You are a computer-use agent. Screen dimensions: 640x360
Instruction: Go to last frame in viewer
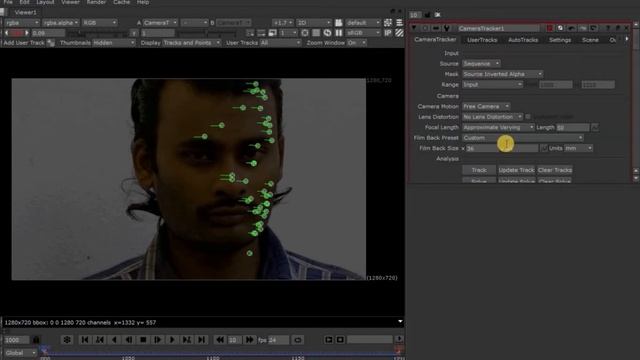[x=201, y=340]
